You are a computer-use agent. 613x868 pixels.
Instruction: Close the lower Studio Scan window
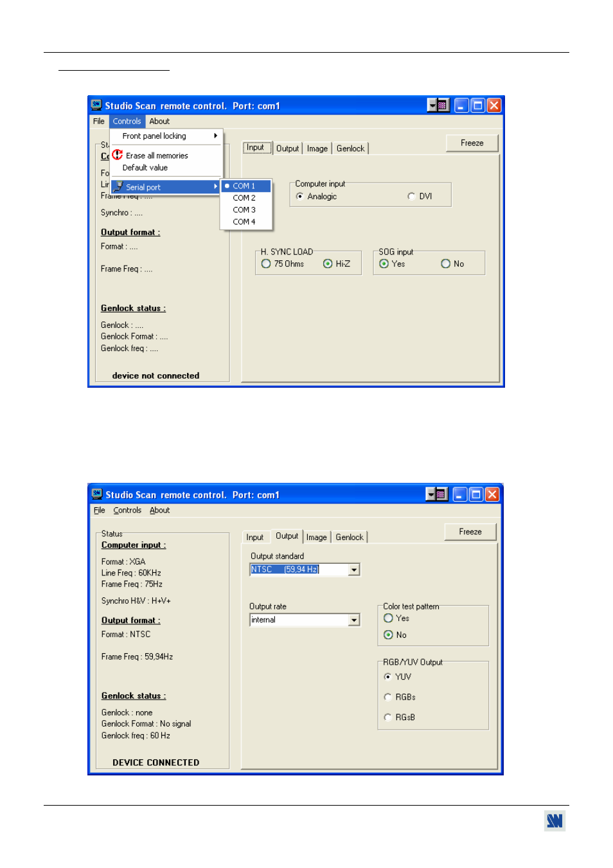click(x=492, y=494)
